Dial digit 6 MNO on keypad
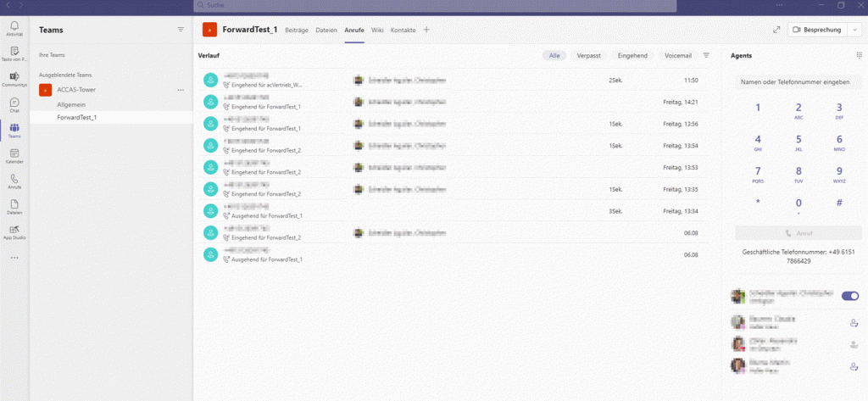This screenshot has height=401, width=868. [839, 142]
